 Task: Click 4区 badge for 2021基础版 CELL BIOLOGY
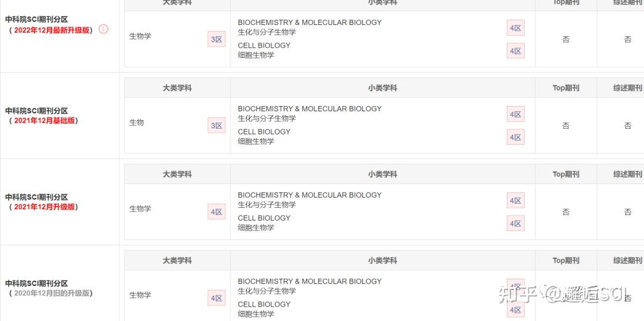coord(515,137)
